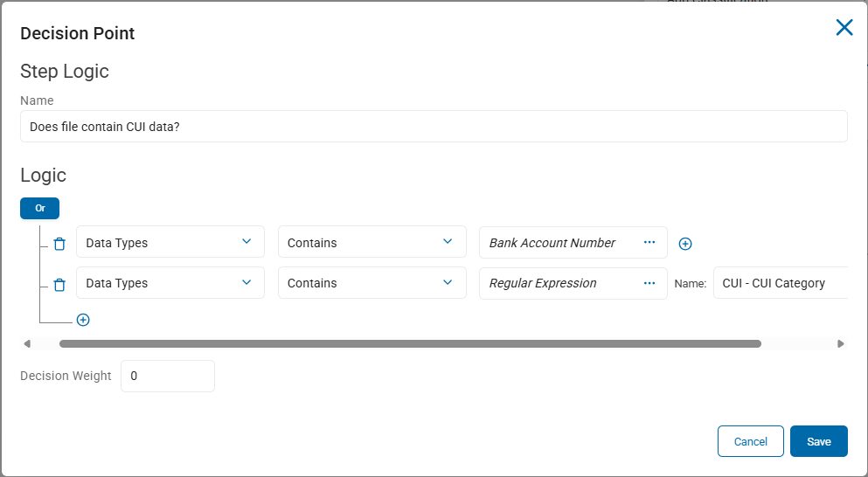Click the horizontal scrollbar thumb
The width and height of the screenshot is (868, 477).
pyautogui.click(x=410, y=343)
